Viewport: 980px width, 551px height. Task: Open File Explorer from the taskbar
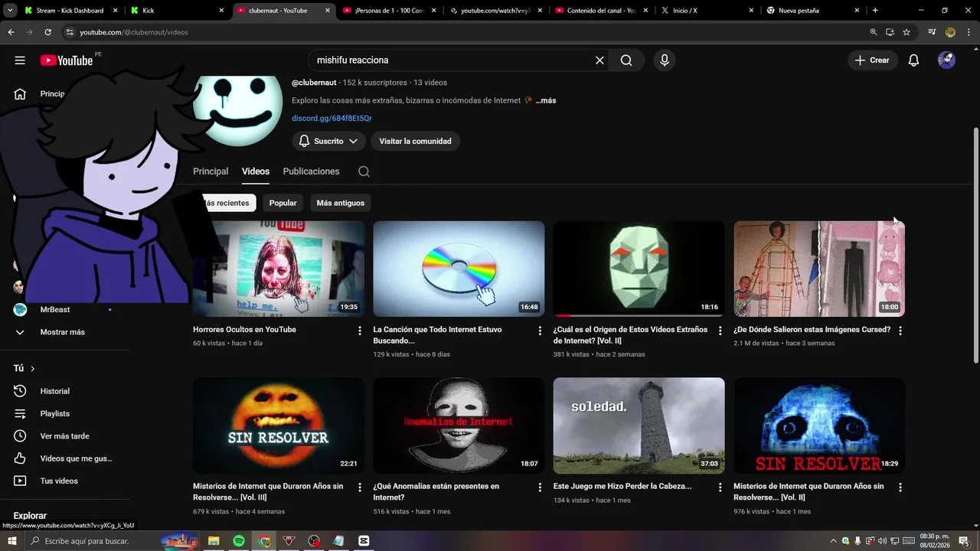pos(214,541)
